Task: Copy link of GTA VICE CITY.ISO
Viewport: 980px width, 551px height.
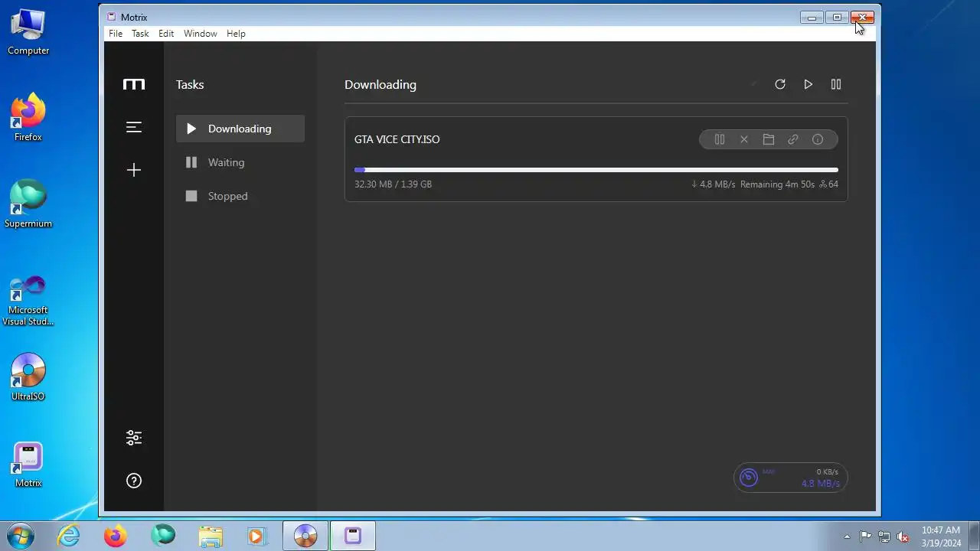Action: pos(793,139)
